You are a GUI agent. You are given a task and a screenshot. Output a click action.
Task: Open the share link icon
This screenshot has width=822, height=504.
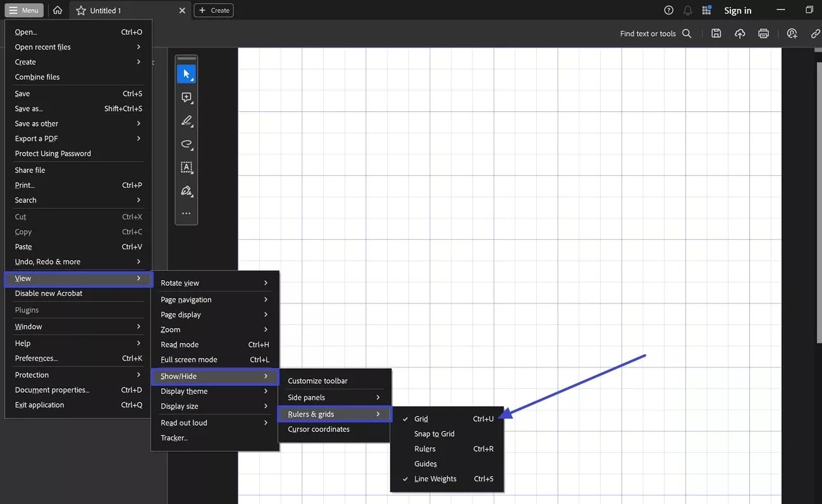[x=815, y=34]
